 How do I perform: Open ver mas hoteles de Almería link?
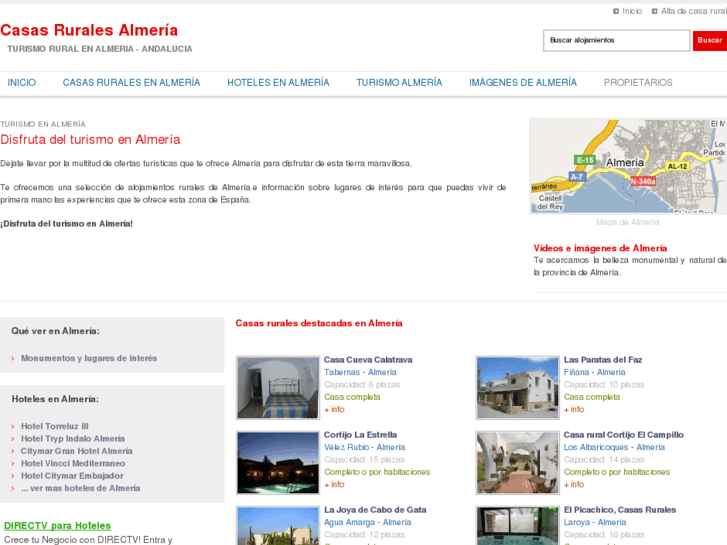80,488
